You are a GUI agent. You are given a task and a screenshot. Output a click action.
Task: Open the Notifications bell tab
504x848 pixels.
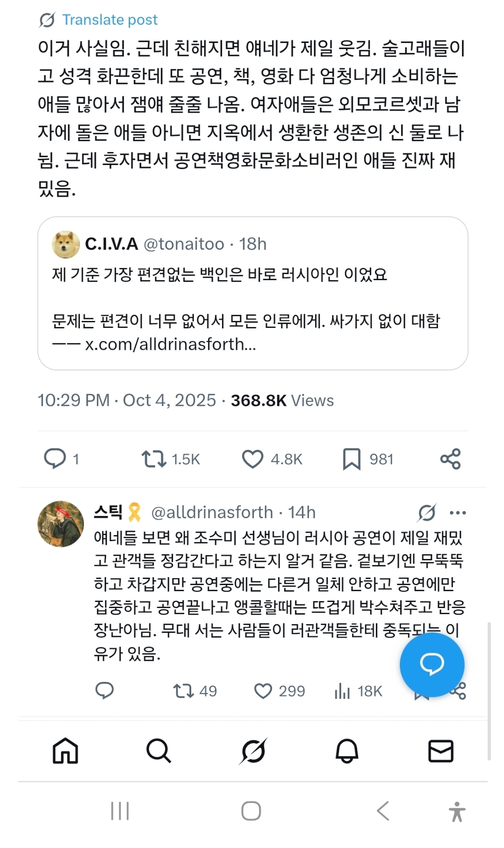tap(347, 751)
